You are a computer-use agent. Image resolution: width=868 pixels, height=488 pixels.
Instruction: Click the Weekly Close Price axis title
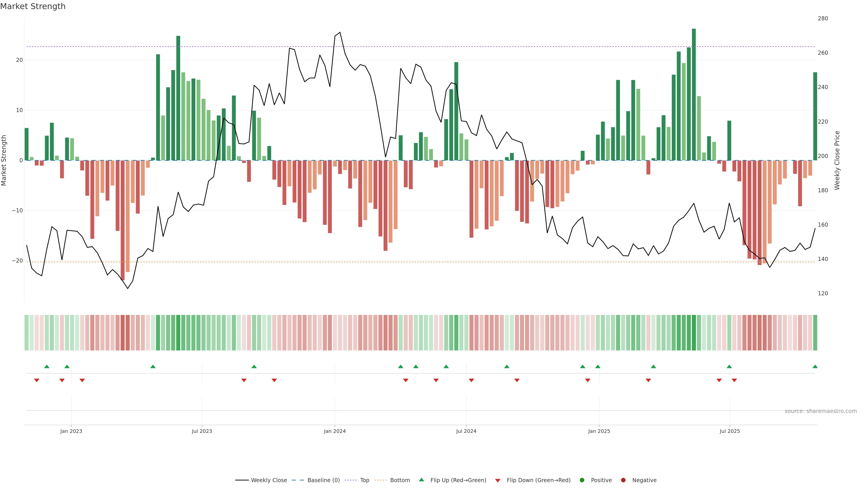(837, 160)
